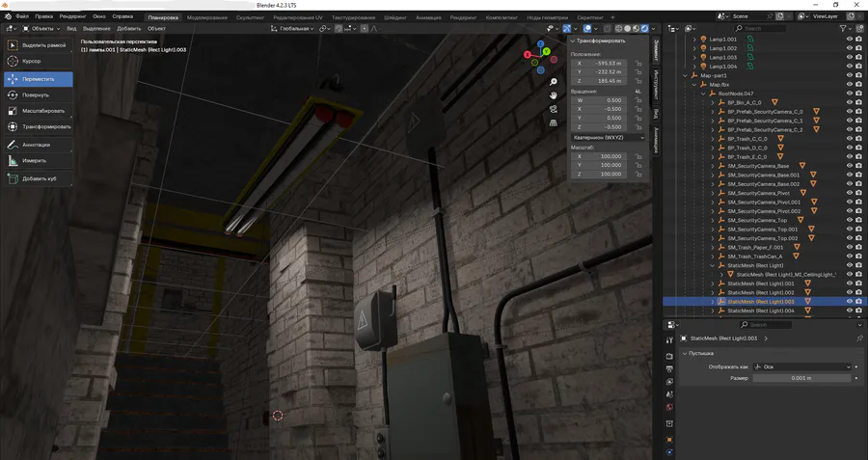Select the Масштабировать scale tool

39,111
